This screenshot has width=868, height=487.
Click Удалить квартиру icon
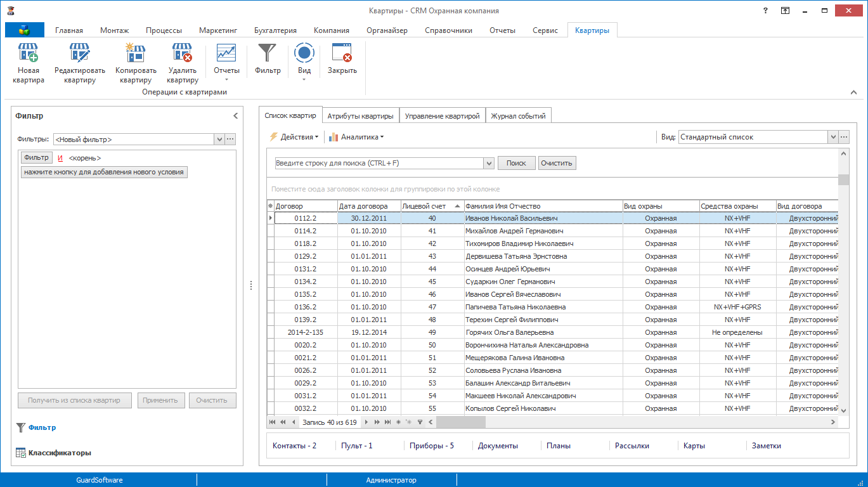pos(183,53)
